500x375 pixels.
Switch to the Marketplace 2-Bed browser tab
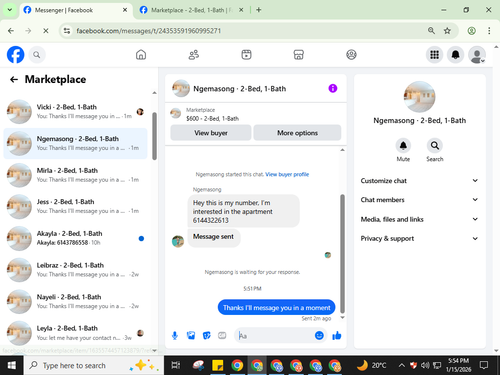[x=191, y=10]
